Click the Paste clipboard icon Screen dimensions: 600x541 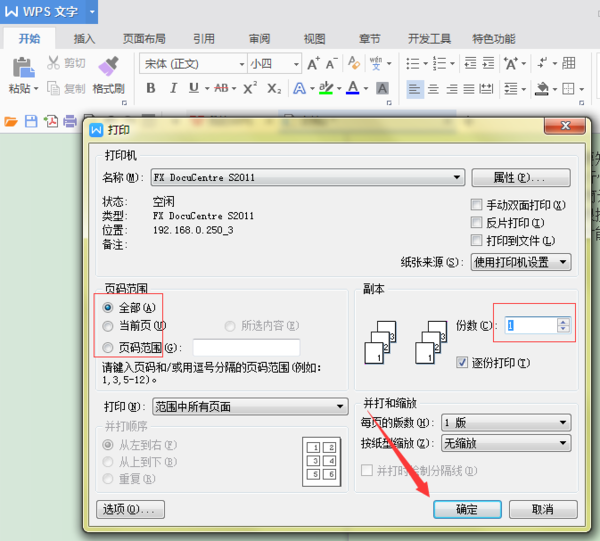coord(23,67)
